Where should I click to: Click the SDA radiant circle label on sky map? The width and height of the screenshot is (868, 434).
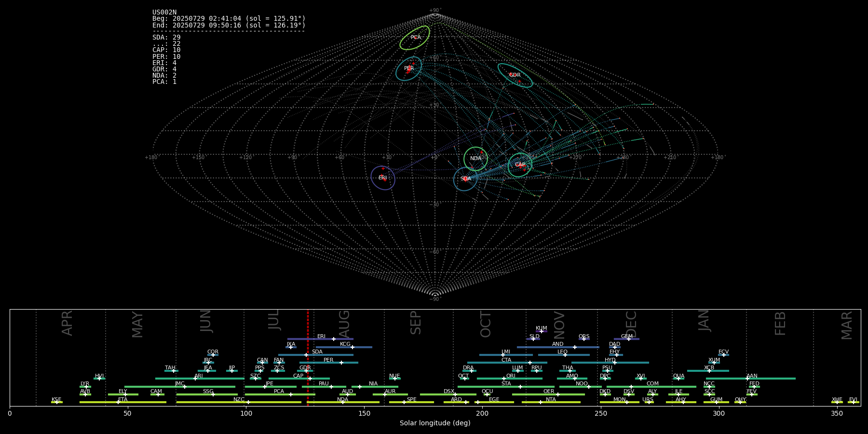click(465, 178)
